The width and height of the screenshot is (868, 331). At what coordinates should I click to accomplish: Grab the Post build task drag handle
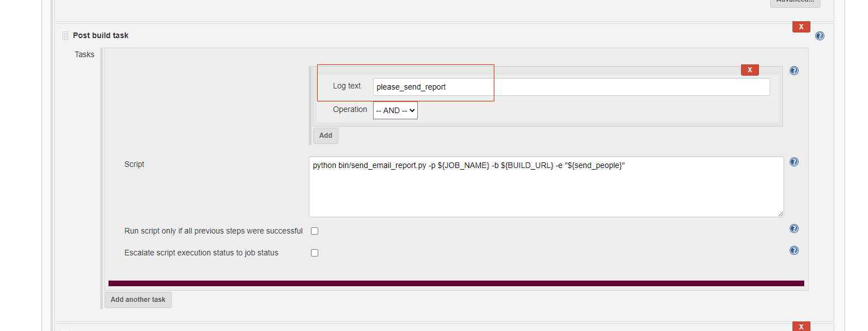(x=65, y=36)
